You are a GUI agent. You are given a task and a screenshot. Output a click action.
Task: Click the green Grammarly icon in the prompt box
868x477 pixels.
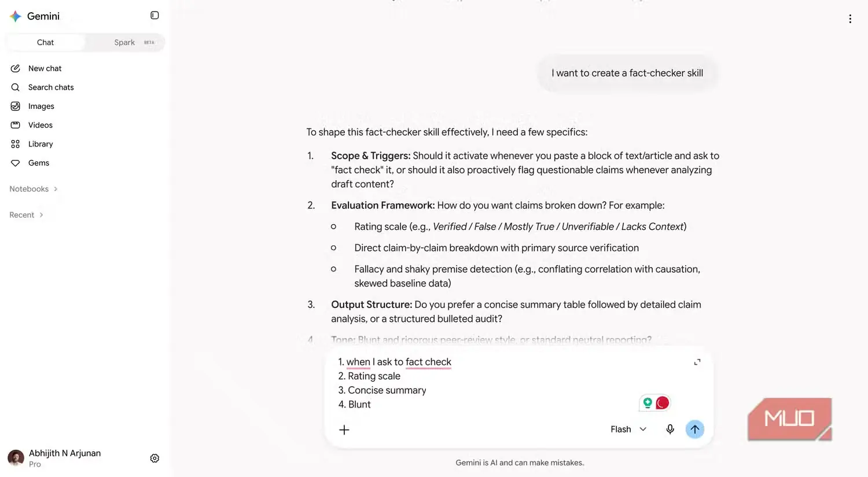[648, 403]
